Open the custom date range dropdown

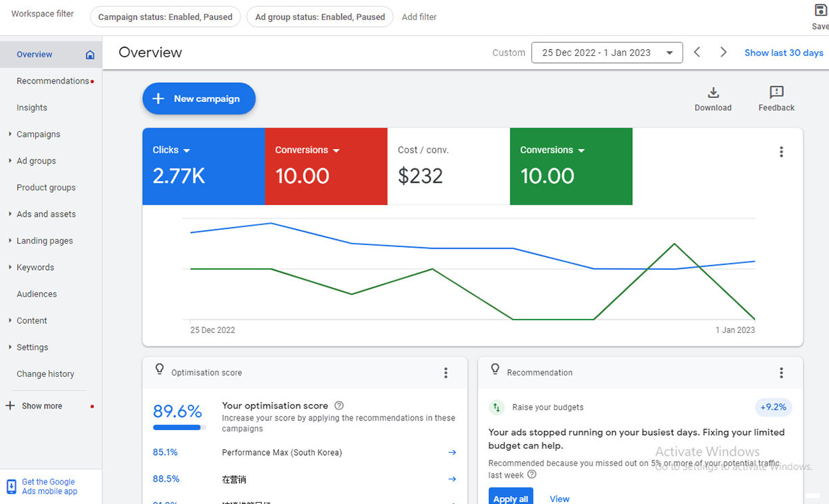(607, 52)
